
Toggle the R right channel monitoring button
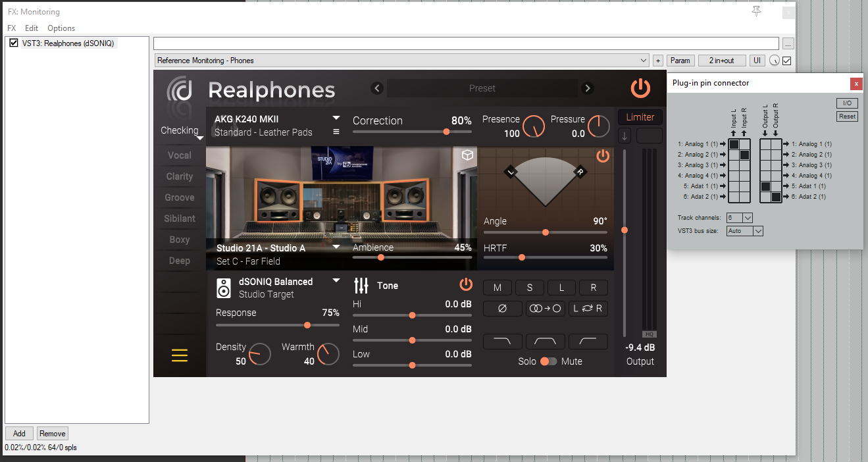(x=594, y=288)
